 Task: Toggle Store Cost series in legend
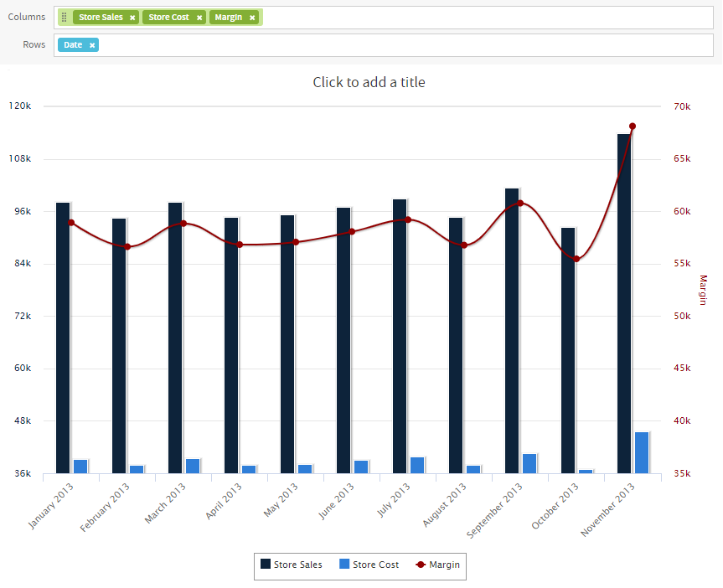click(369, 565)
